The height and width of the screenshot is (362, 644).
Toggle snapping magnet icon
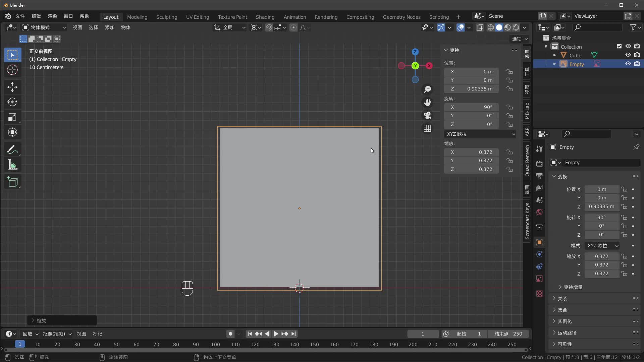click(269, 27)
